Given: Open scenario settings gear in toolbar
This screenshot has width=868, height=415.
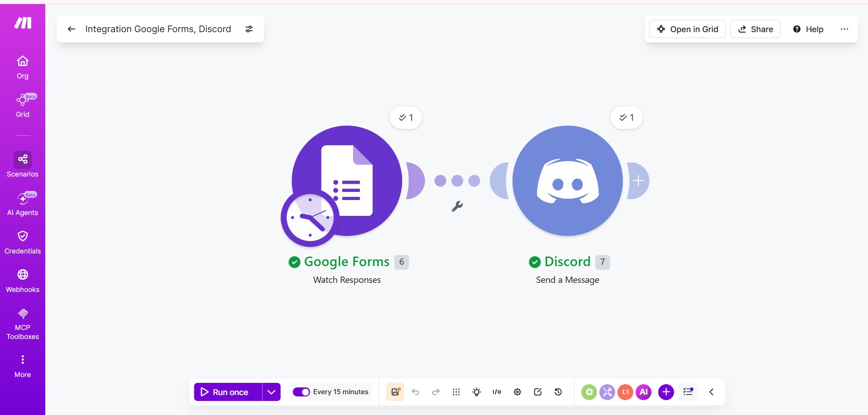Looking at the screenshot, I should click(x=517, y=392).
